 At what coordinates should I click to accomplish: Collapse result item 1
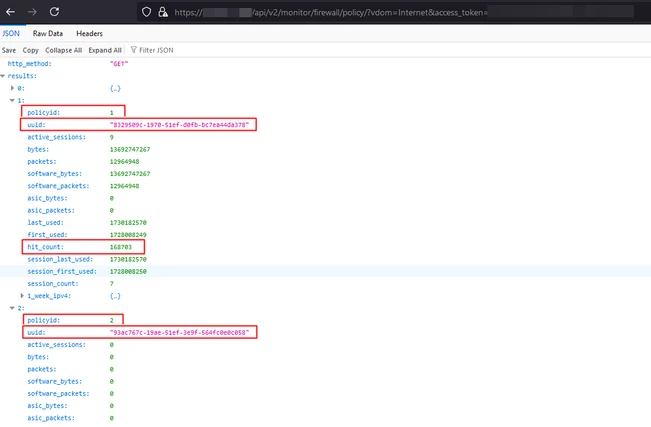pos(12,100)
